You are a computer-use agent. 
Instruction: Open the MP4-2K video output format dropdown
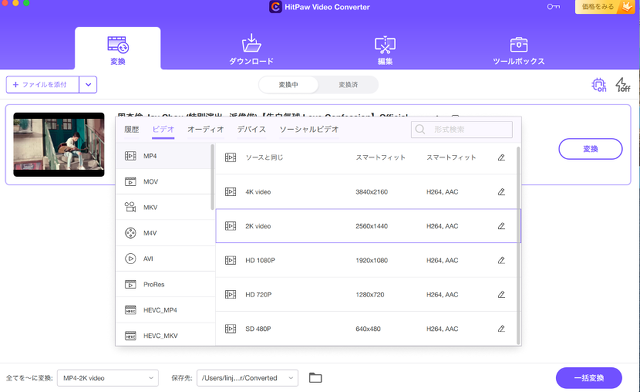tap(108, 378)
